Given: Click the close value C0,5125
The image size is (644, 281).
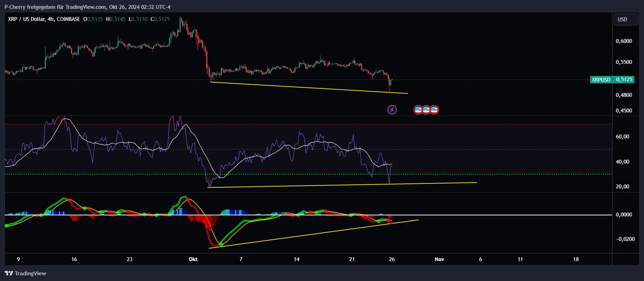Looking at the screenshot, I should point(160,19).
